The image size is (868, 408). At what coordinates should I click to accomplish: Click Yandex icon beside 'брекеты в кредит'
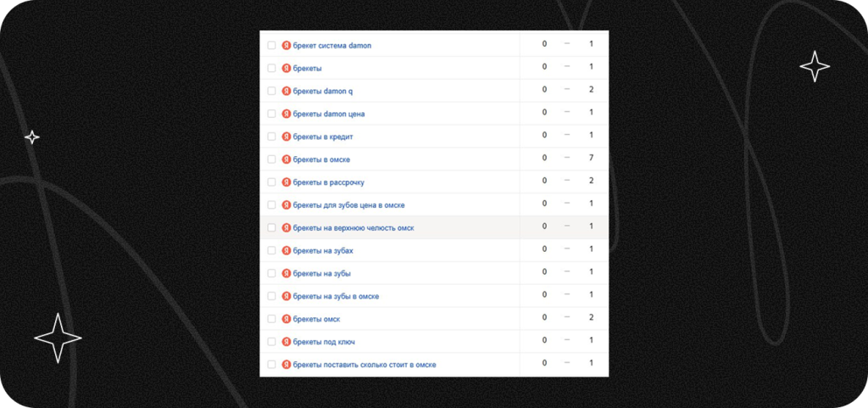(x=286, y=137)
